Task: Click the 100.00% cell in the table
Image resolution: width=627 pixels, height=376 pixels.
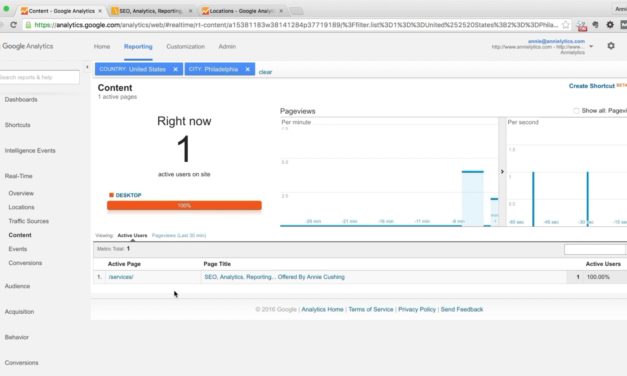Action: tap(598, 277)
